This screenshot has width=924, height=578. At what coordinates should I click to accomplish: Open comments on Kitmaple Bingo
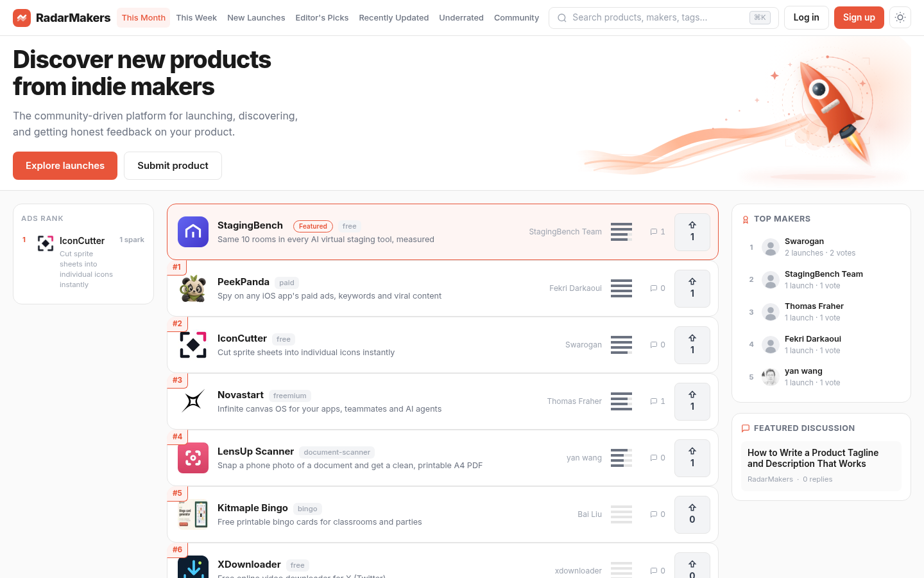tap(658, 514)
